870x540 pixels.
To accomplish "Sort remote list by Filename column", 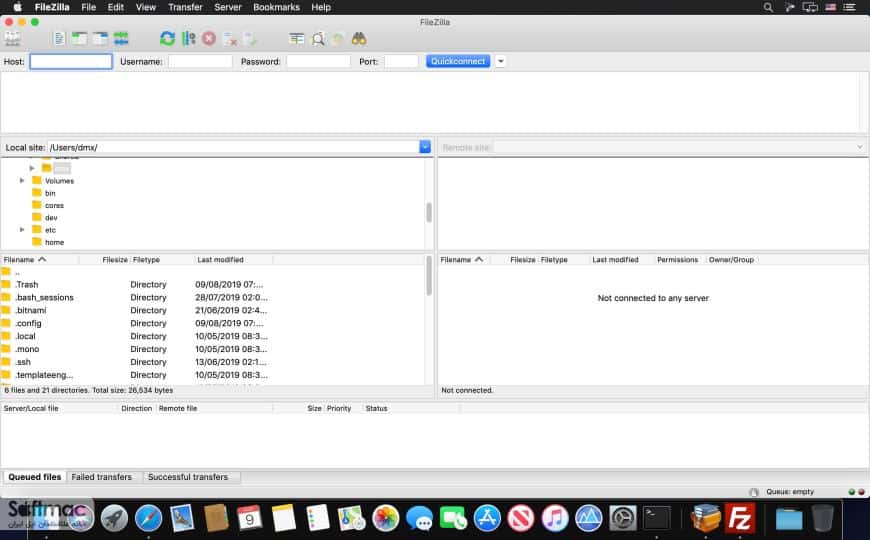I will pos(464,260).
